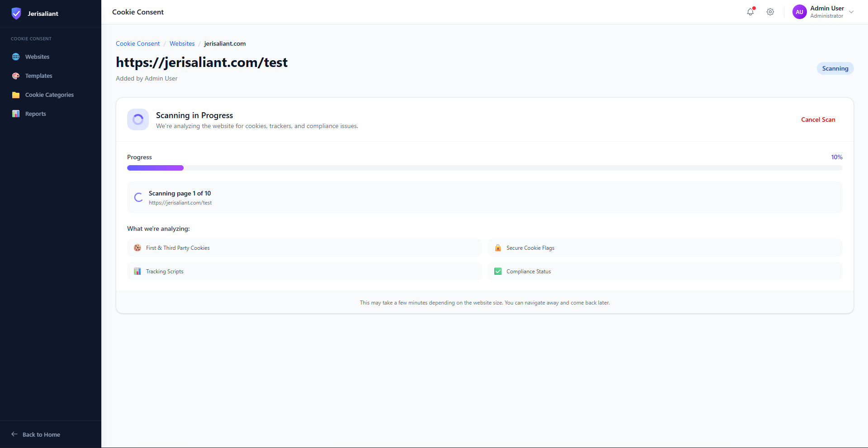Expand the Admin User account dropdown chevron
Image resolution: width=868 pixels, height=448 pixels.
click(x=851, y=12)
